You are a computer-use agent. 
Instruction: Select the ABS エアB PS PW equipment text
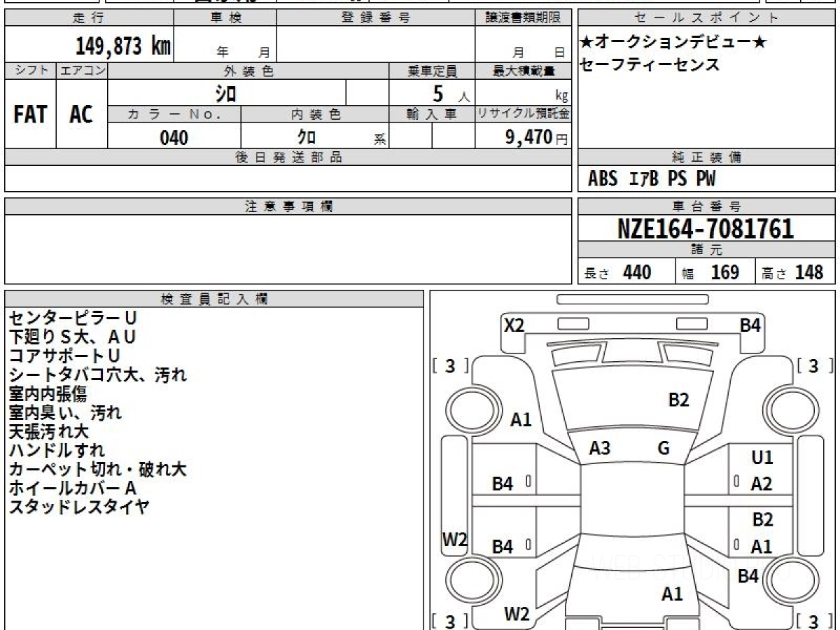coord(652,179)
